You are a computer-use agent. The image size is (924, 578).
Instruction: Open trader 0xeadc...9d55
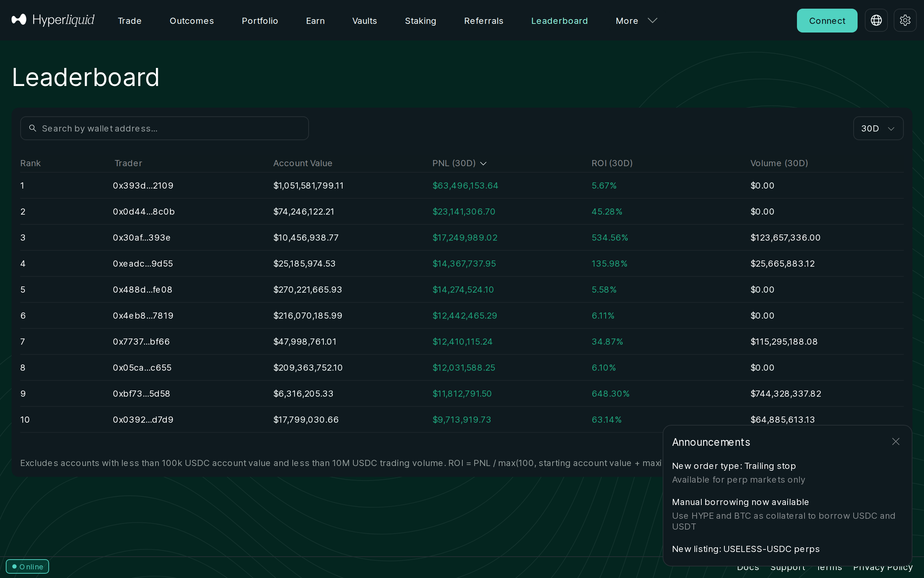point(143,263)
